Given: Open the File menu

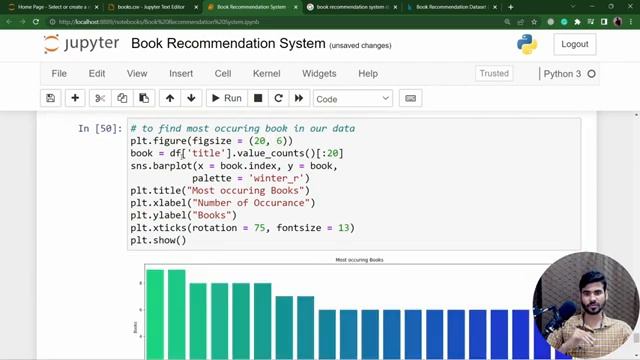Looking at the screenshot, I should point(59,73).
